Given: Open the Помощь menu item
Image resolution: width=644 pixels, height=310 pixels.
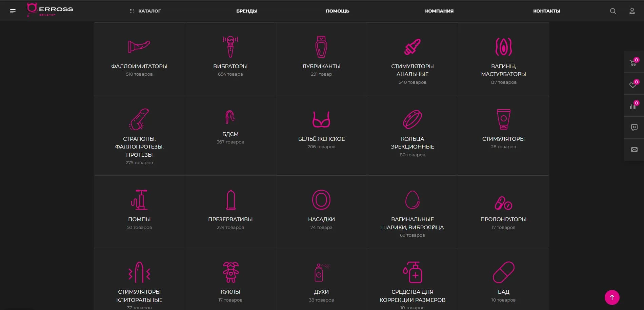Looking at the screenshot, I should 337,11.
